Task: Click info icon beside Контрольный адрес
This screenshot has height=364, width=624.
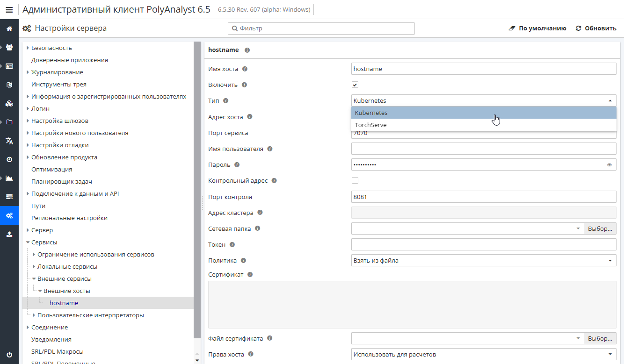Action: click(274, 181)
